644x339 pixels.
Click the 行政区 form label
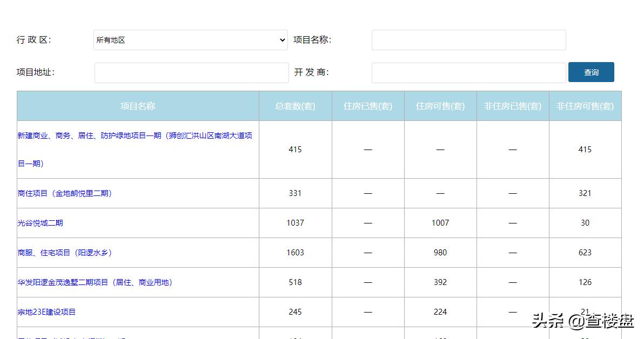pos(33,40)
